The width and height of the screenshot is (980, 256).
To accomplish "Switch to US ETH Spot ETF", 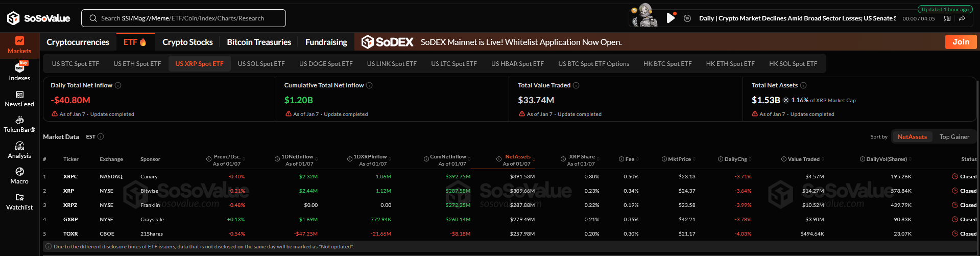I will point(137,64).
